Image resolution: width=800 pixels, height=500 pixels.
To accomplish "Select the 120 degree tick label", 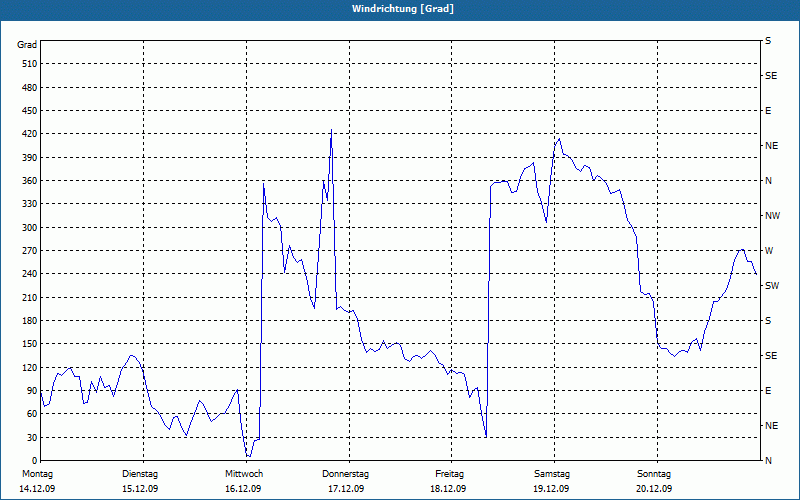I will click(29, 367).
